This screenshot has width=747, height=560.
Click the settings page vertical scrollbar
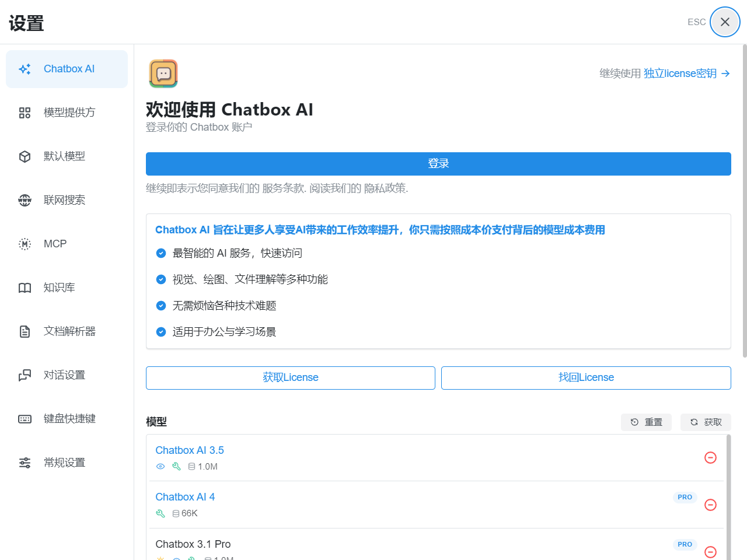745,201
